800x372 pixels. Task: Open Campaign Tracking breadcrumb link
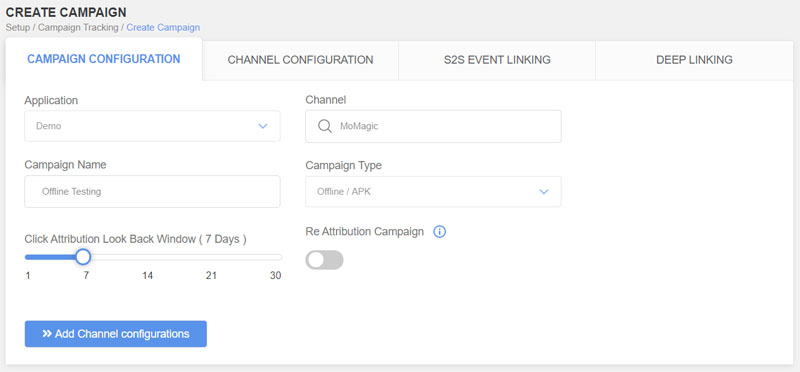tap(78, 28)
